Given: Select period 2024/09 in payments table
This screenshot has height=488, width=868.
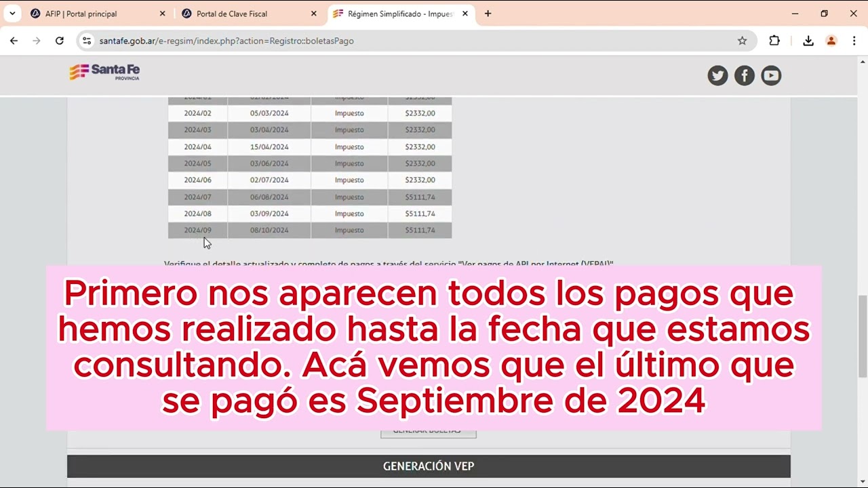Looking at the screenshot, I should [197, 230].
